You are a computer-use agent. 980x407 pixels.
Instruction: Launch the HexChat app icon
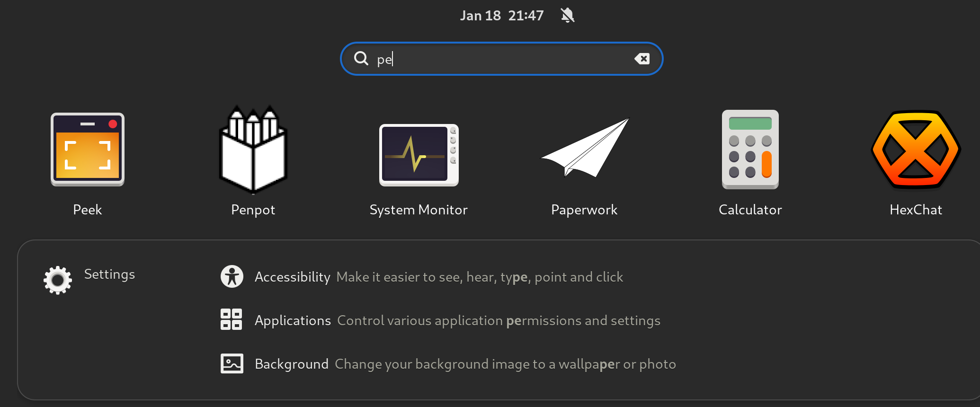click(916, 150)
